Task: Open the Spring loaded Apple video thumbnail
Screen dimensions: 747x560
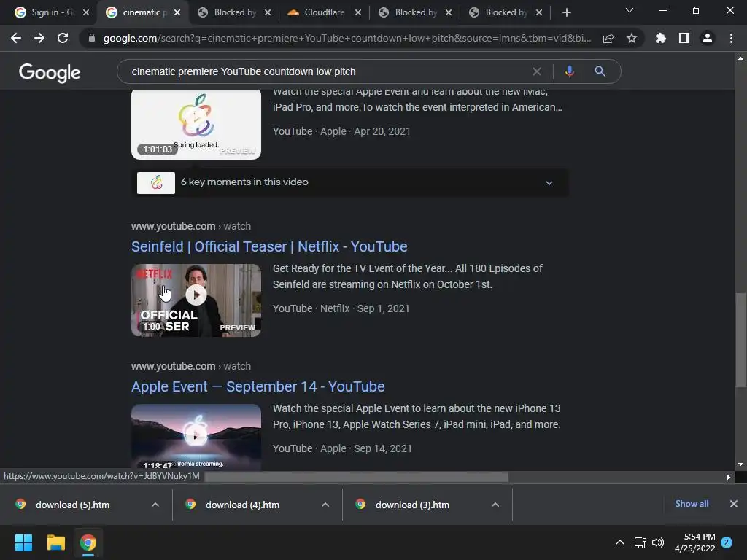Action: click(196, 124)
